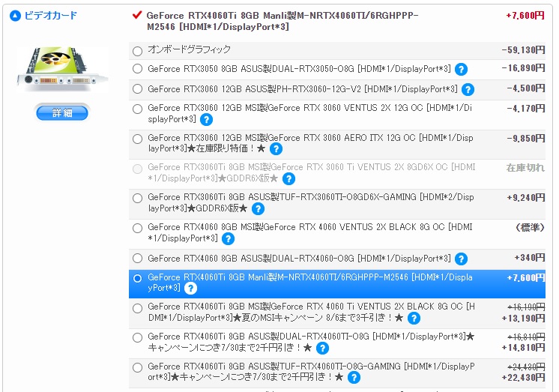Screen dimensions: 559x392
Task: Open help icon for RTX4060Ti ASUS TUF GAMING
Action: click(354, 377)
